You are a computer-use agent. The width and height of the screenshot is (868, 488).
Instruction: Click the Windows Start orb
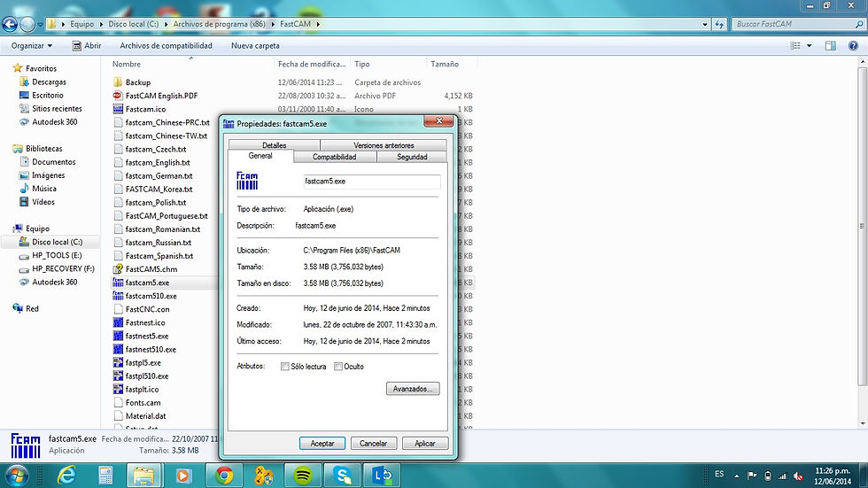tap(17, 476)
